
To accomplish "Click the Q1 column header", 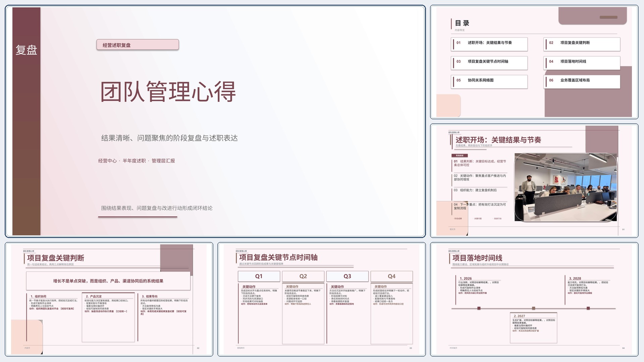I will (x=259, y=276).
